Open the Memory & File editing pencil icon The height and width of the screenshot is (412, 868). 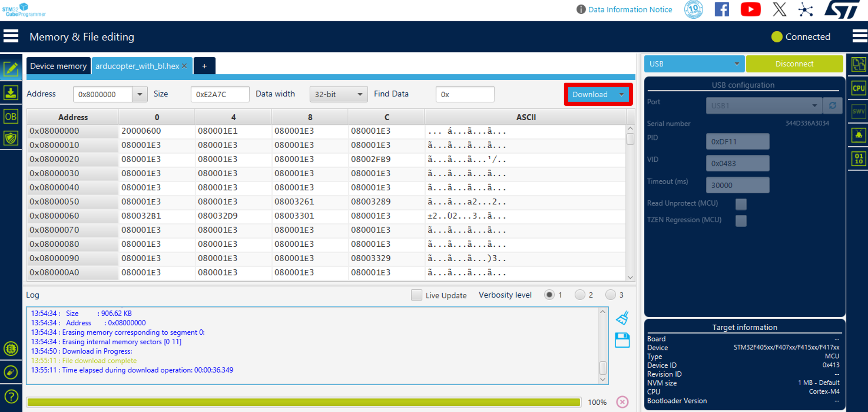click(x=11, y=69)
